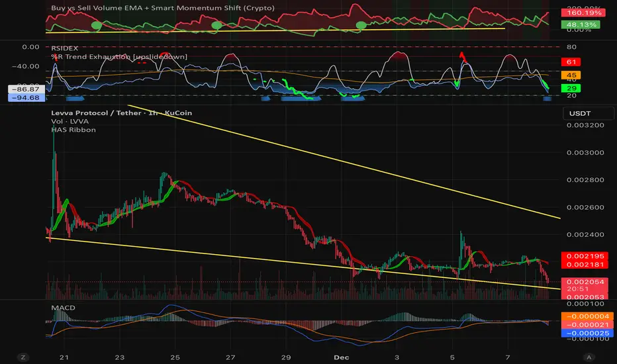Select the %R Trend Exhaustion indicator label
The width and height of the screenshot is (617, 364).
tap(119, 57)
